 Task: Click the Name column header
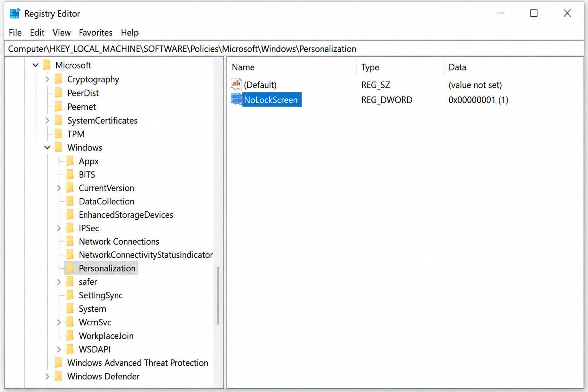(293, 67)
